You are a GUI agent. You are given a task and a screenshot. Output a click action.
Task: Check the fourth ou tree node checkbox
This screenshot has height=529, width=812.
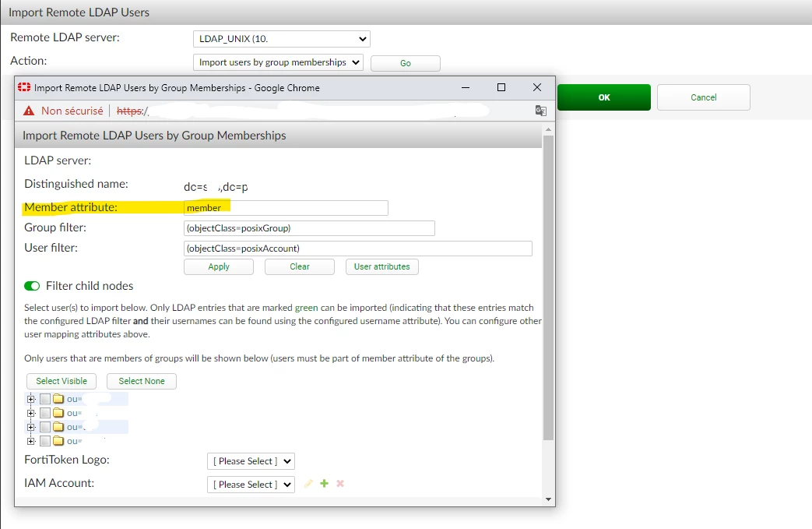(x=45, y=441)
